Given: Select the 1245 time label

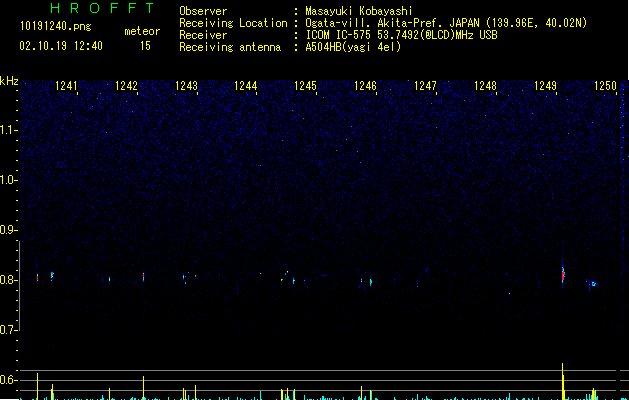Looking at the screenshot, I should point(306,86).
